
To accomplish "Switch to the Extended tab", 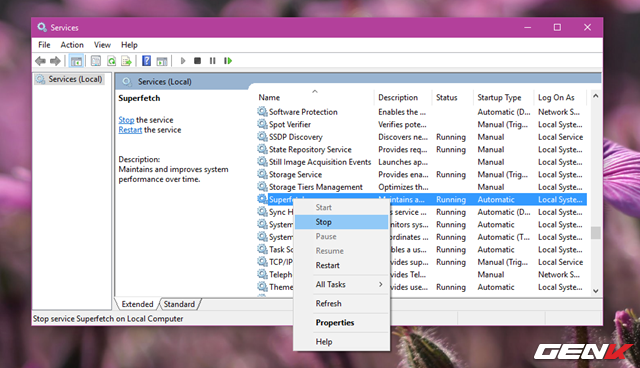I will click(137, 304).
